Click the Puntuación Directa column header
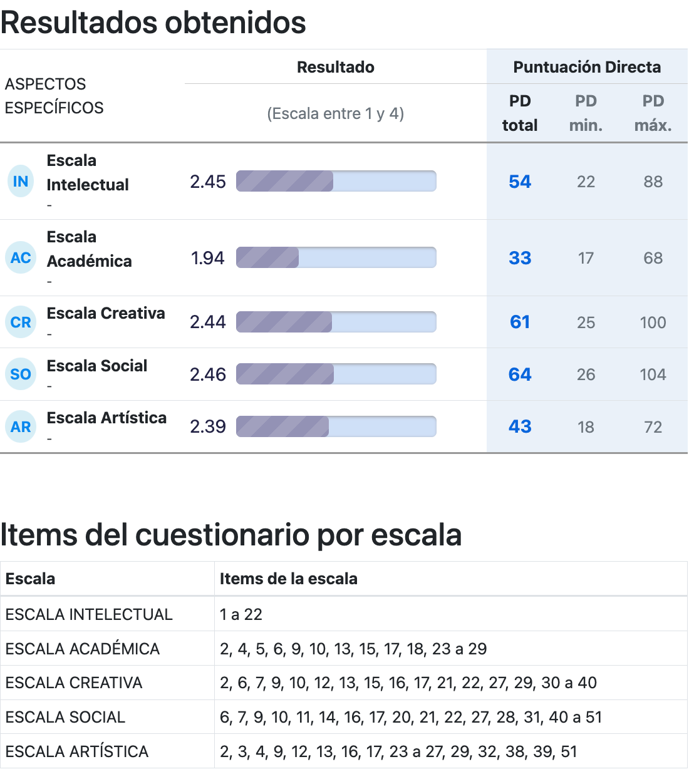This screenshot has width=694, height=784. tap(587, 68)
